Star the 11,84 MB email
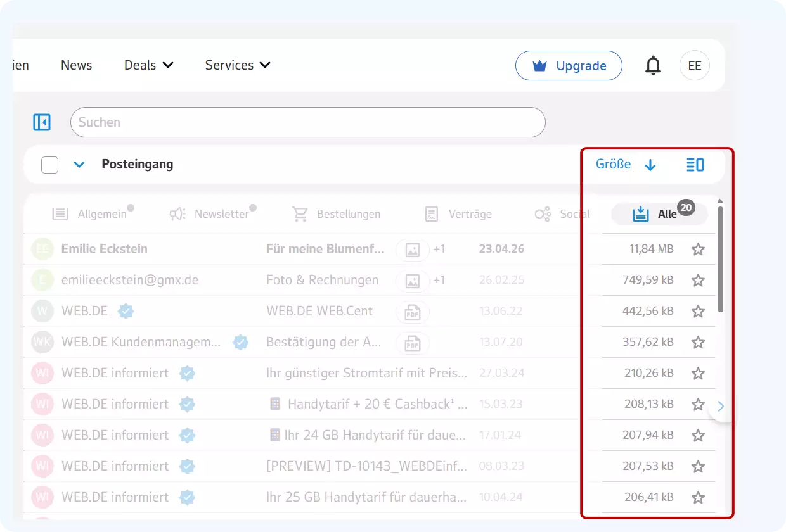786x532 pixels. pyautogui.click(x=698, y=250)
